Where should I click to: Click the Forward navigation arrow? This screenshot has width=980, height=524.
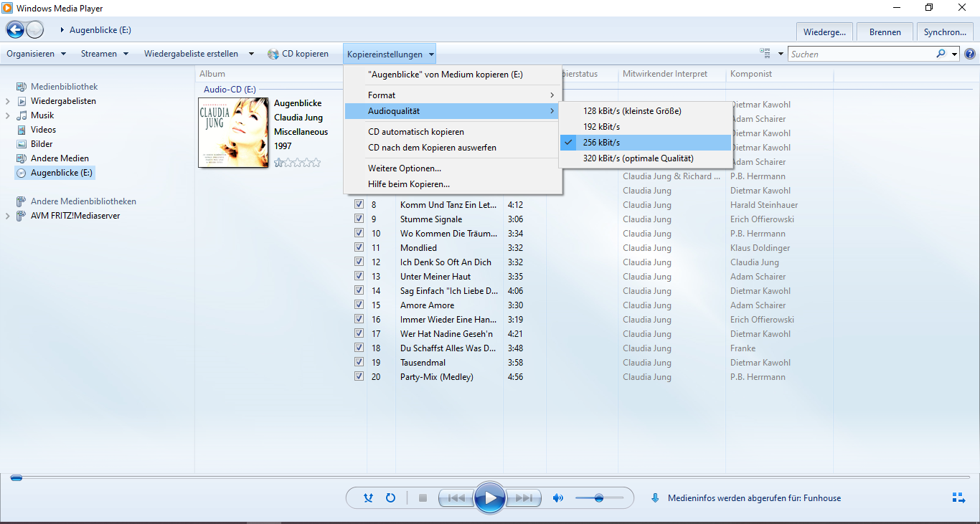35,30
